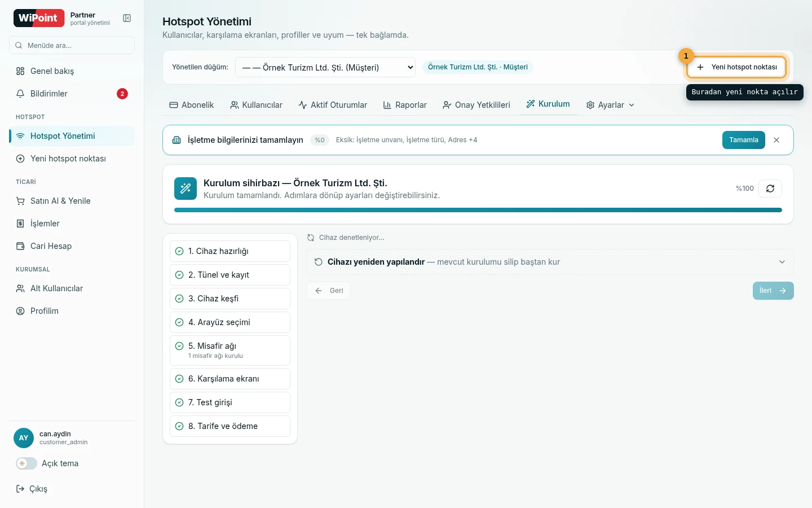Click the red notification count badge

[122, 94]
